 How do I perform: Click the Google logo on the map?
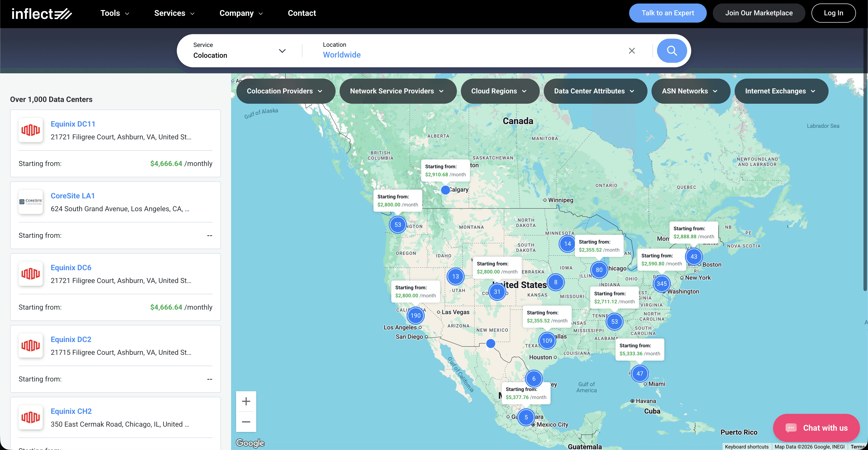coord(250,443)
